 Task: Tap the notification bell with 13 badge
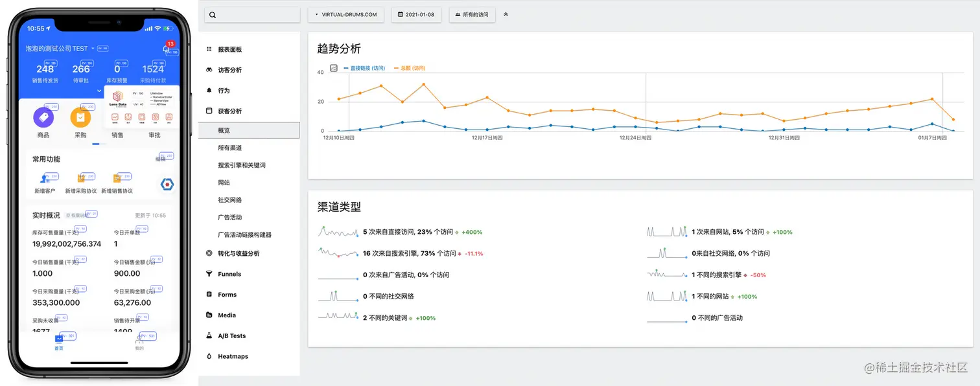[166, 49]
